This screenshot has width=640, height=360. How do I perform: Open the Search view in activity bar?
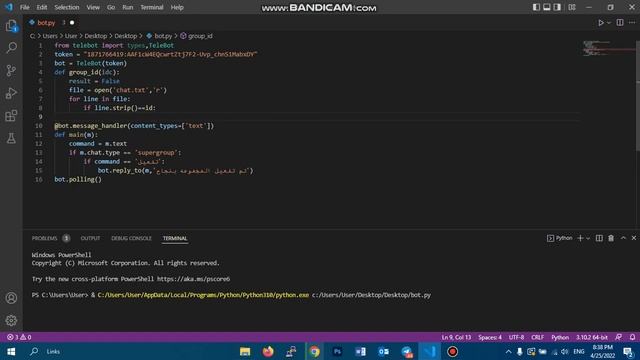[11, 47]
